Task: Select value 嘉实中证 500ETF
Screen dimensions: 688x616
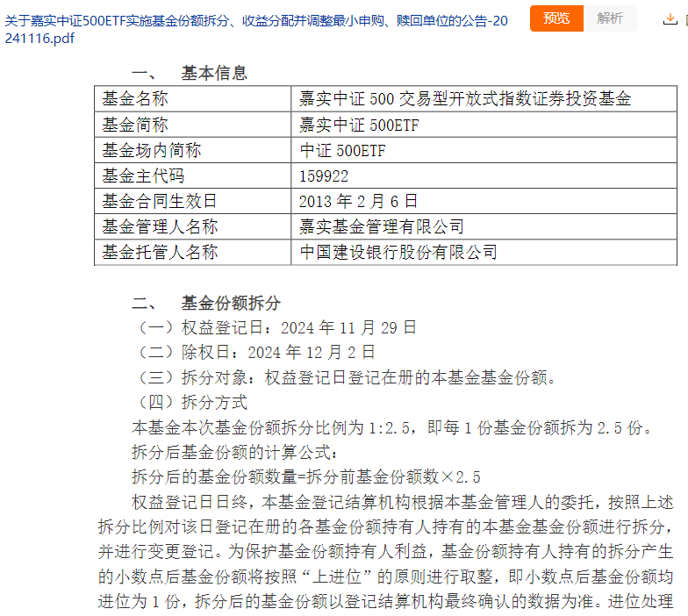Action: [359, 125]
